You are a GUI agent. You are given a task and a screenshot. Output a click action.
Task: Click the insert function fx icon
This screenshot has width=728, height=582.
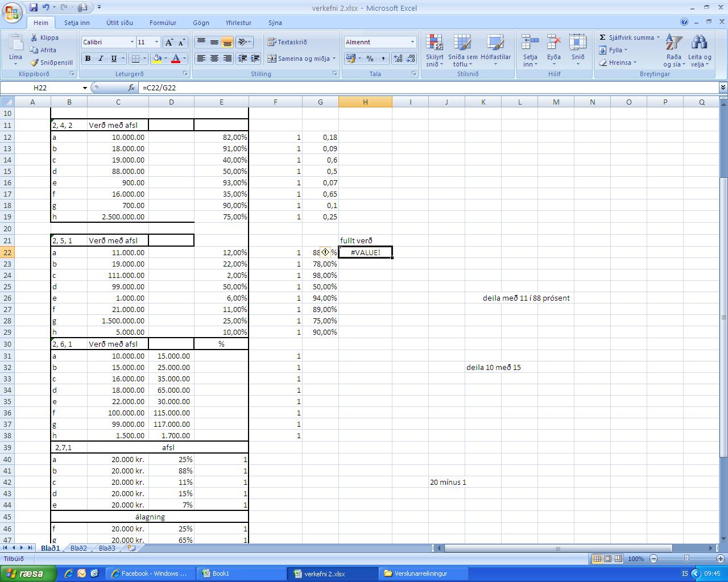click(131, 88)
